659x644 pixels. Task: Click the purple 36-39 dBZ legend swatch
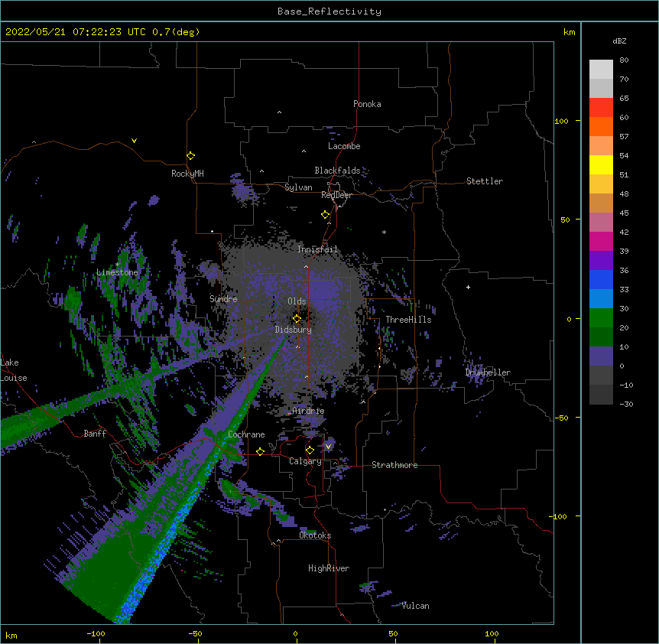[601, 261]
